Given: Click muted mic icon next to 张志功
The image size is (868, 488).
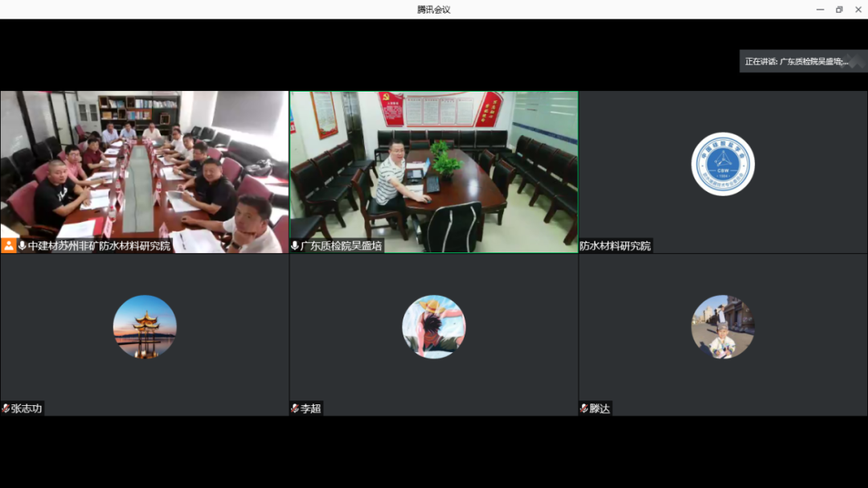Looking at the screenshot, I should [x=6, y=408].
